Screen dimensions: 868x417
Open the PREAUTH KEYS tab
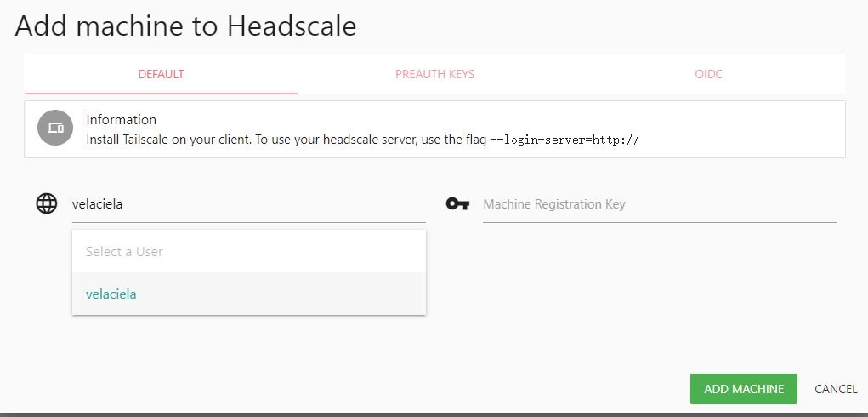(x=434, y=74)
